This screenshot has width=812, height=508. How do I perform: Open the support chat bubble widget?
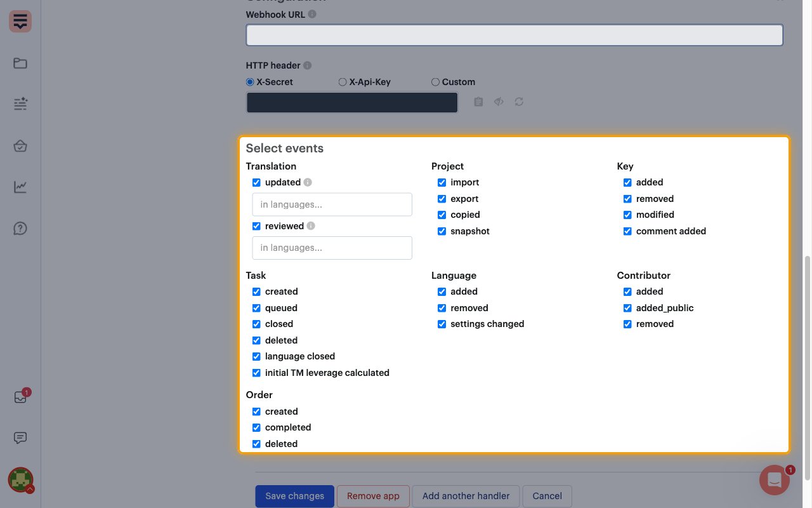click(775, 480)
